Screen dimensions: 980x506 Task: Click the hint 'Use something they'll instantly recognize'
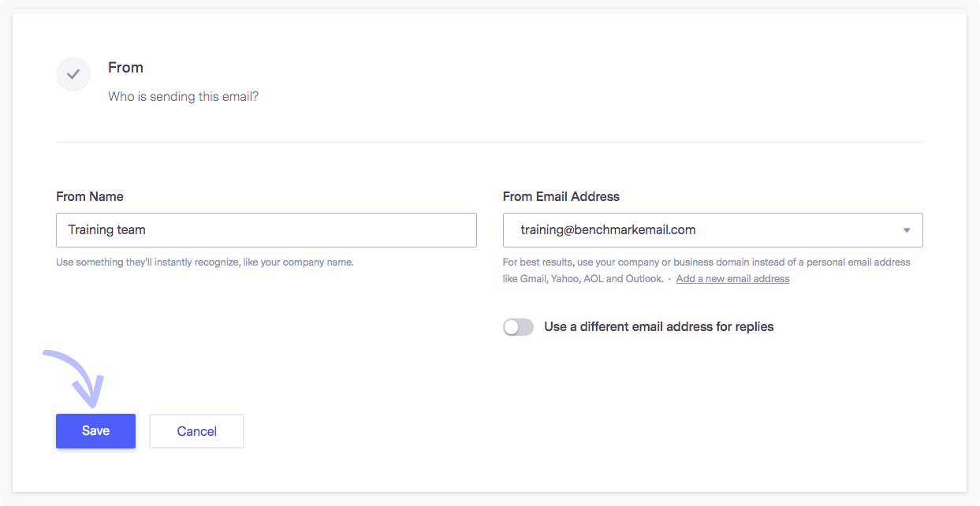tap(205, 262)
